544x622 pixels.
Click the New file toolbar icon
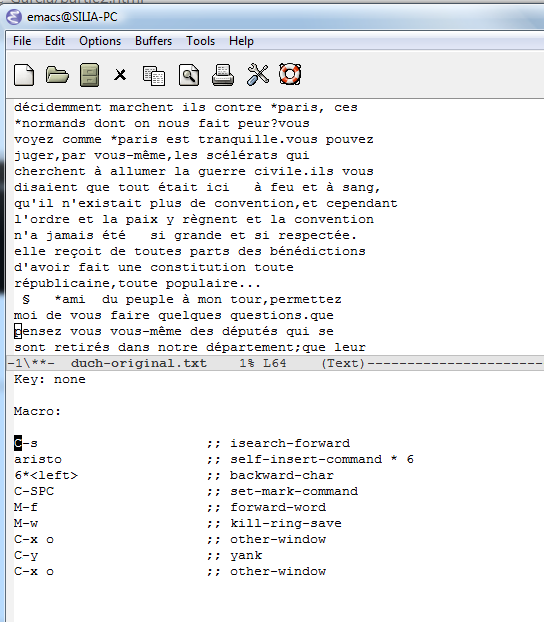click(24, 75)
